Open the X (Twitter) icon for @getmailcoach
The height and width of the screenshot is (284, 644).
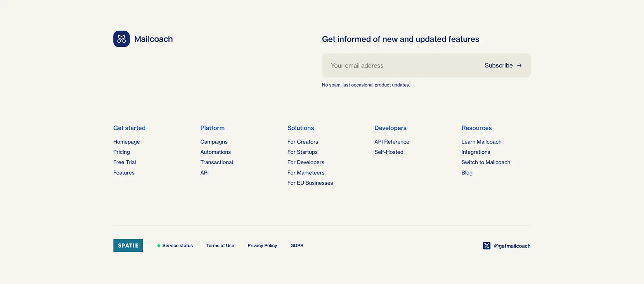(486, 246)
